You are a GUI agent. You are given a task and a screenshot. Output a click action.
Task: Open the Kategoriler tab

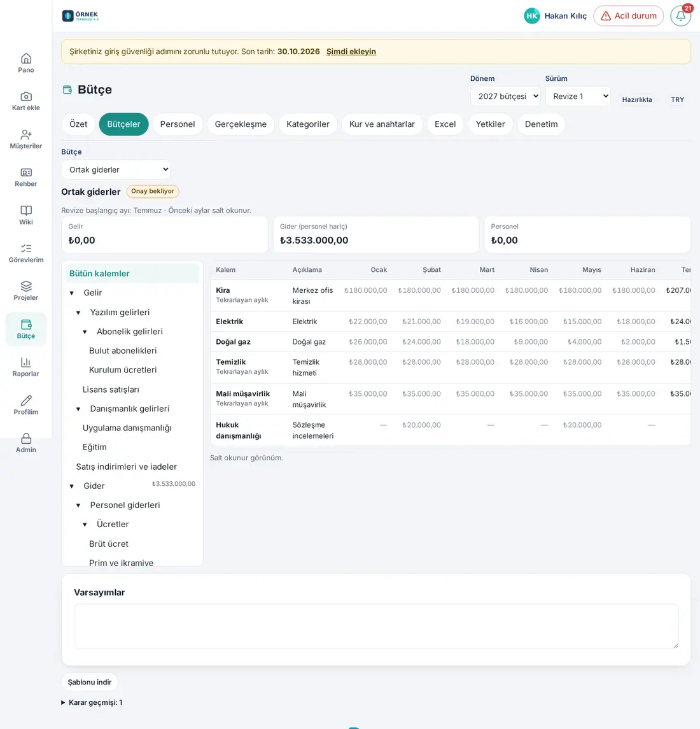pyautogui.click(x=308, y=124)
